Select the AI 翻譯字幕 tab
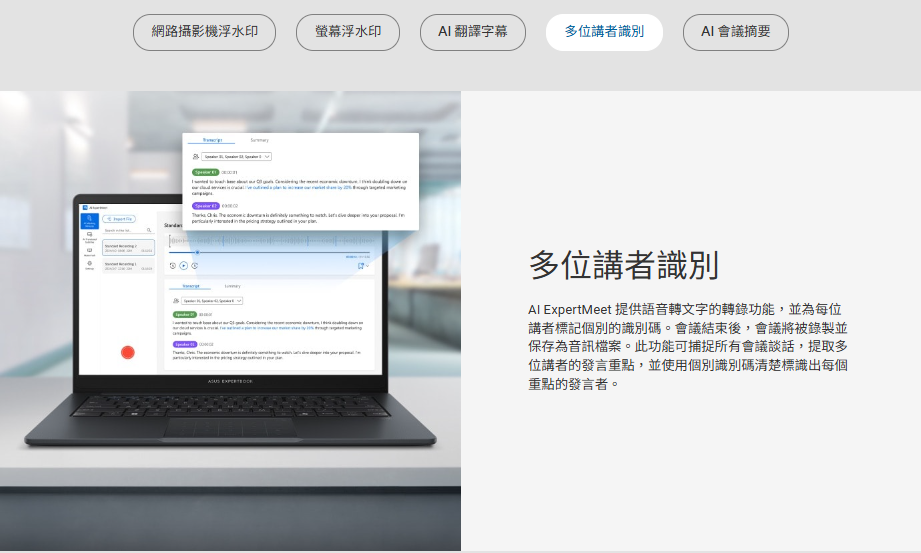 pos(473,32)
